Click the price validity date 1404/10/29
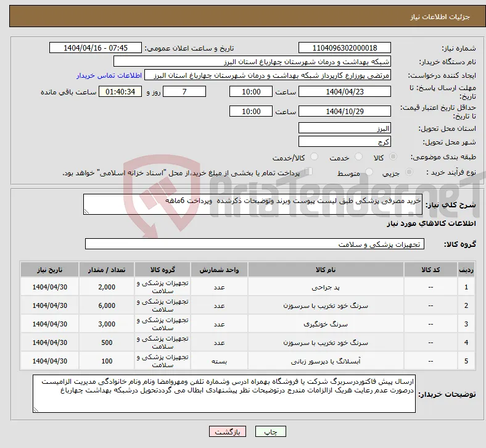The width and height of the screenshot is (486, 448). [x=344, y=111]
